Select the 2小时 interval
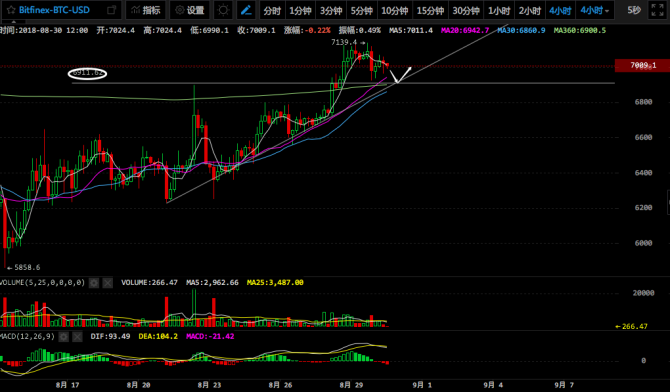The width and height of the screenshot is (670, 392). point(530,11)
